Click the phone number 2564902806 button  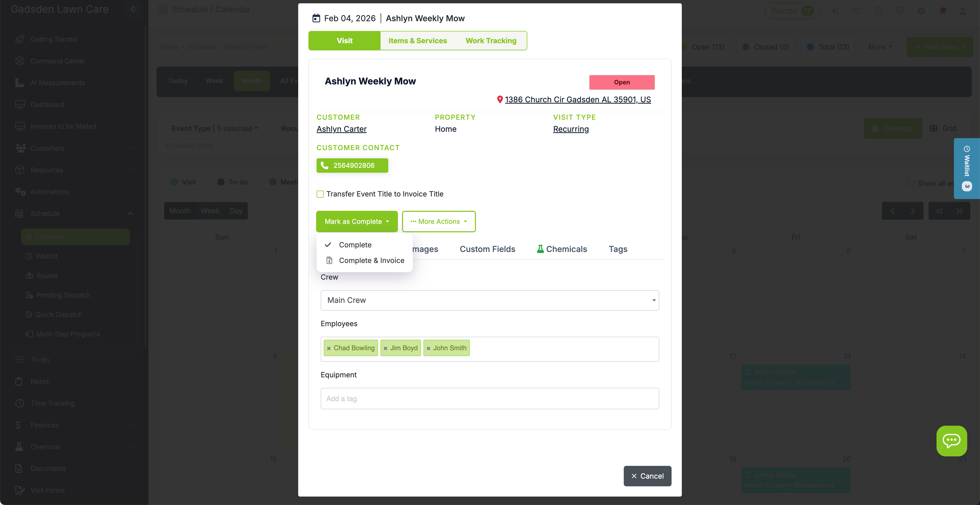[x=352, y=165]
